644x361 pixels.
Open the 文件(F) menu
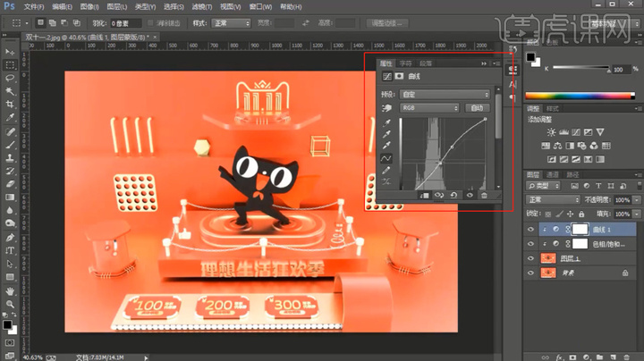pos(33,7)
